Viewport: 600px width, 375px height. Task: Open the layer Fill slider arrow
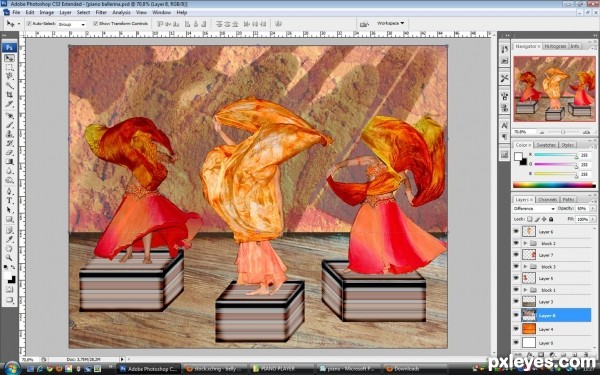click(x=593, y=219)
